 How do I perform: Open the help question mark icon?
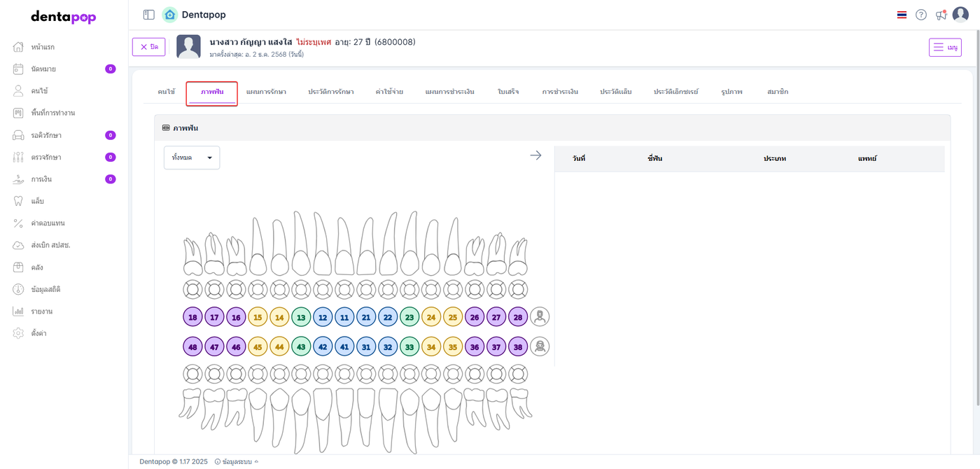pyautogui.click(x=921, y=15)
